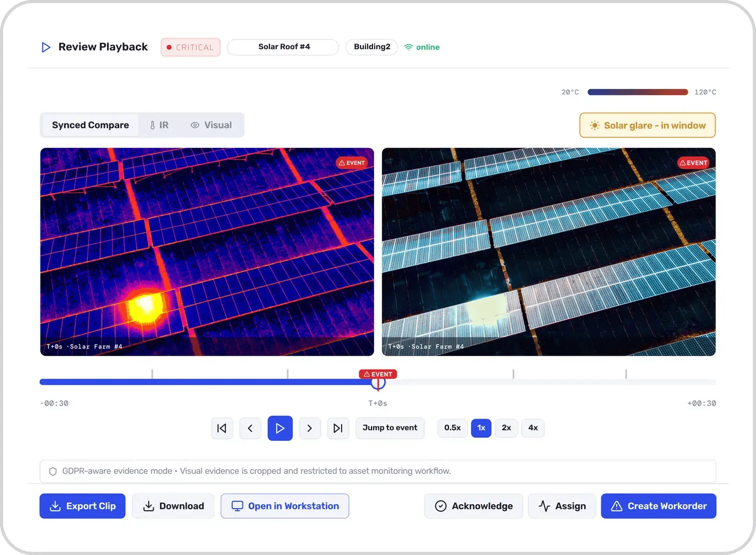Click the Export Clip button
This screenshot has width=756, height=555.
pos(82,506)
